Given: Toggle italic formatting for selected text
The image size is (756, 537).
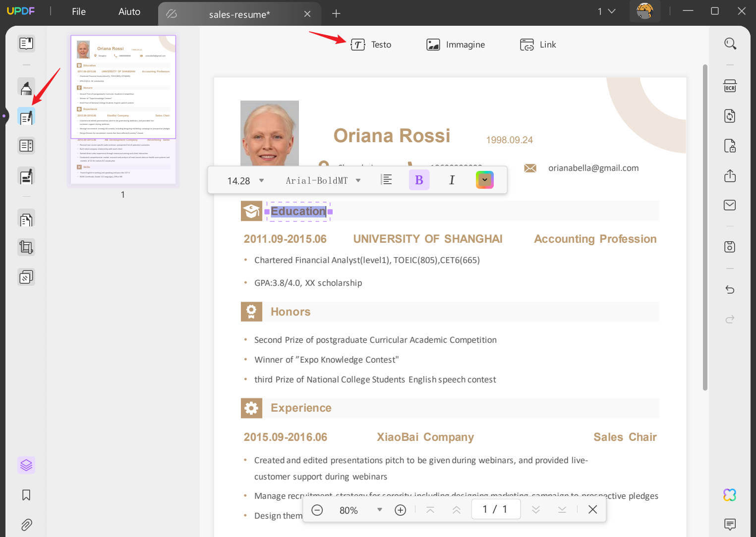Looking at the screenshot, I should point(452,180).
